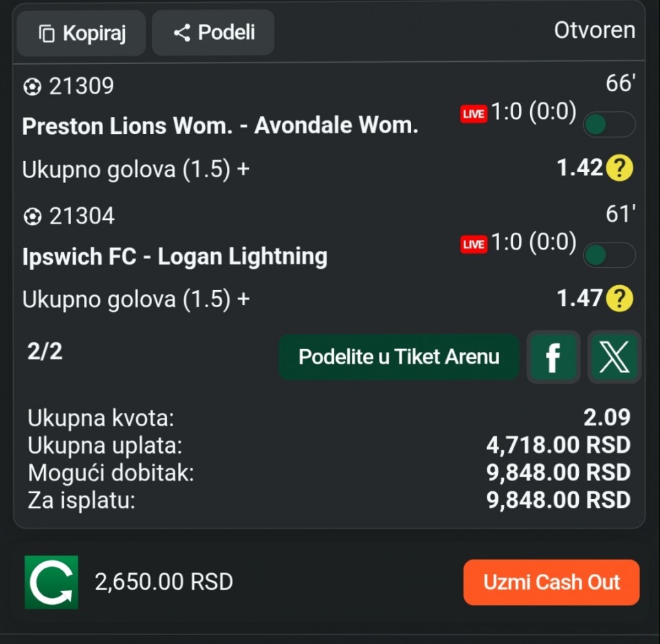Click soccer ball icon beside 21309
660x644 pixels.
coord(32,87)
